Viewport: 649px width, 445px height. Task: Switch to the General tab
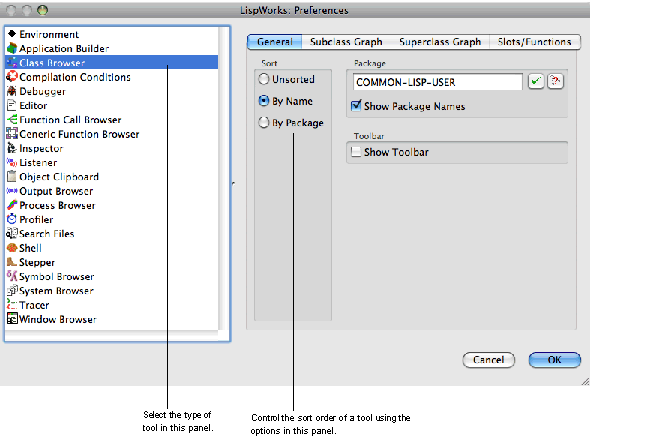point(274,42)
